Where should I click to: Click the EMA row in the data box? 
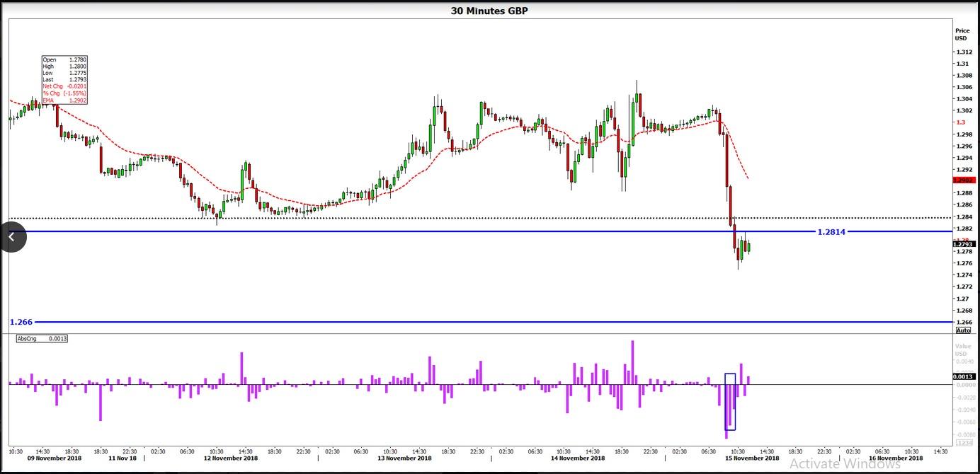click(64, 101)
